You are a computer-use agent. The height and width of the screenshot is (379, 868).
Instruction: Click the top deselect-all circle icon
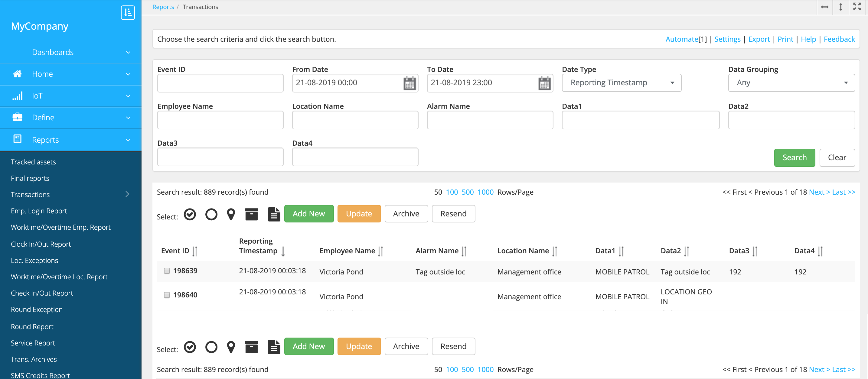(211, 214)
